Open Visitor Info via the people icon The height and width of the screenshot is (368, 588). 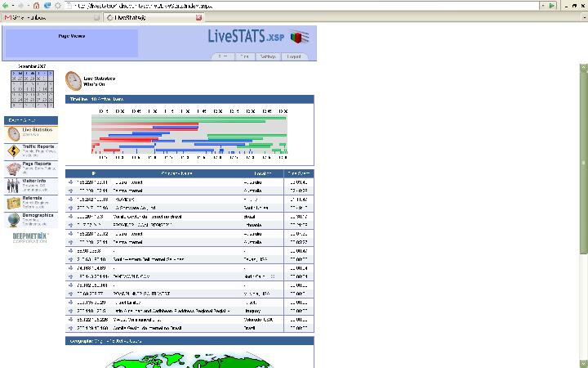coord(14,186)
